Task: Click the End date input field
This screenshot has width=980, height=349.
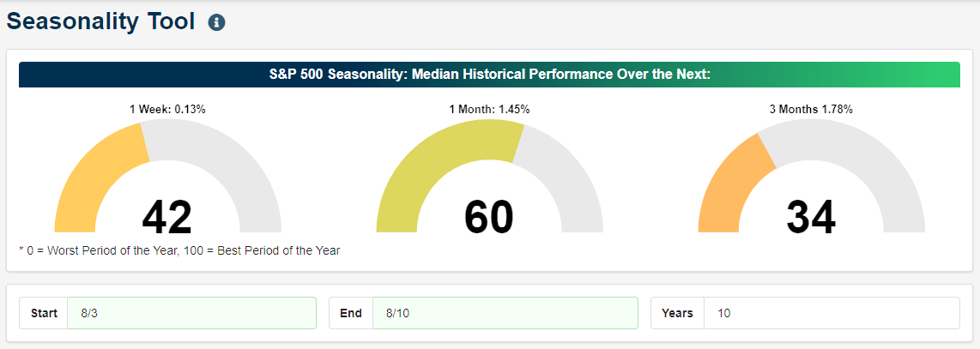Action: pos(505,313)
